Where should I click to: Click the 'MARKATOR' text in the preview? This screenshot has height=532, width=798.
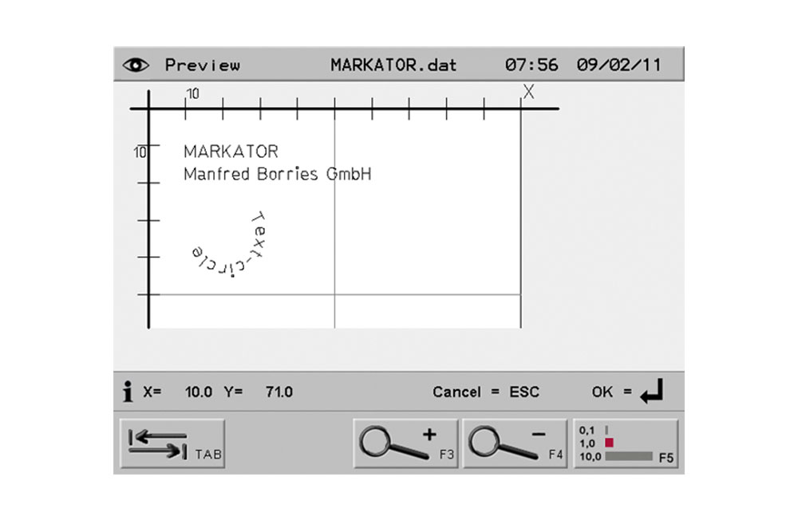[231, 152]
